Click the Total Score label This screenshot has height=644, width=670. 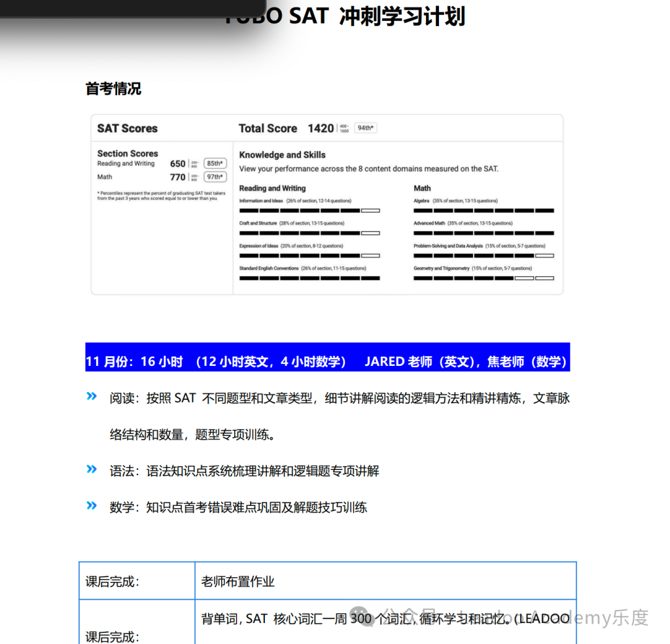point(268,128)
